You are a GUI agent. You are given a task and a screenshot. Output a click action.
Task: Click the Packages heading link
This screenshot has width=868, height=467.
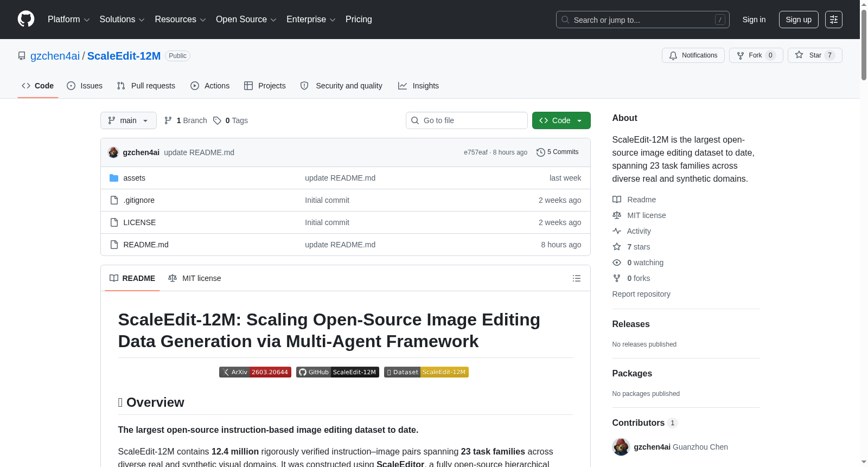click(x=632, y=373)
